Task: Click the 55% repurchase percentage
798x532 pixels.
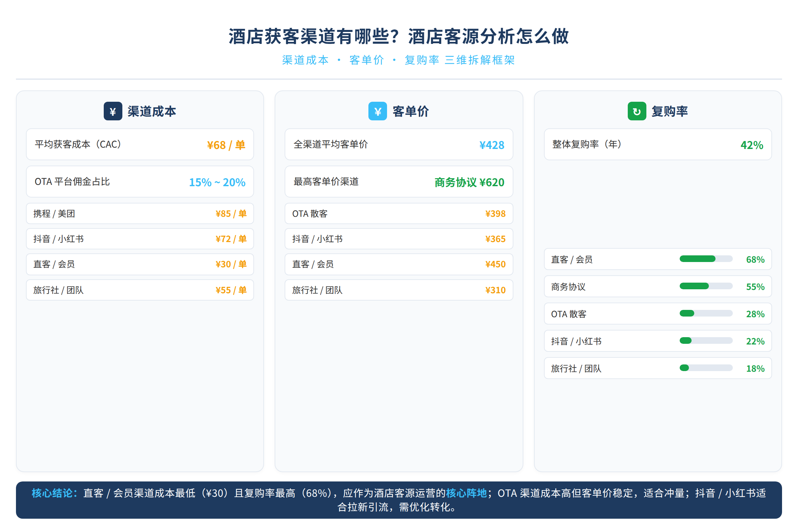Action: [755, 287]
